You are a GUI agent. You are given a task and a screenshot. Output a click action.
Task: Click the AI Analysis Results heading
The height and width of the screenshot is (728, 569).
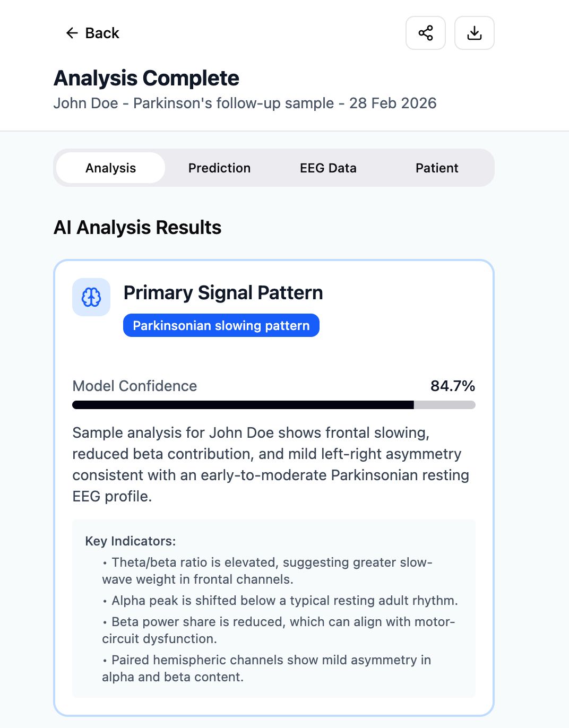pos(137,227)
